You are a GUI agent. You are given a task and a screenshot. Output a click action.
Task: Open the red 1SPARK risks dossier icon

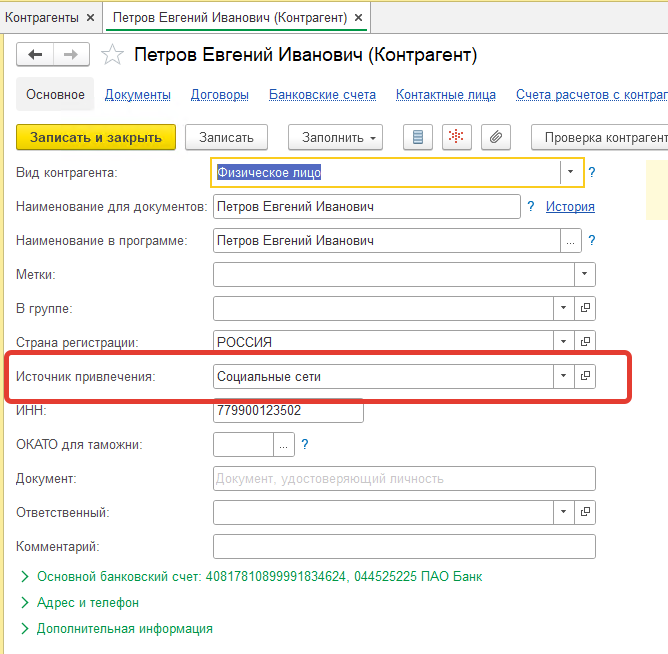coord(456,137)
